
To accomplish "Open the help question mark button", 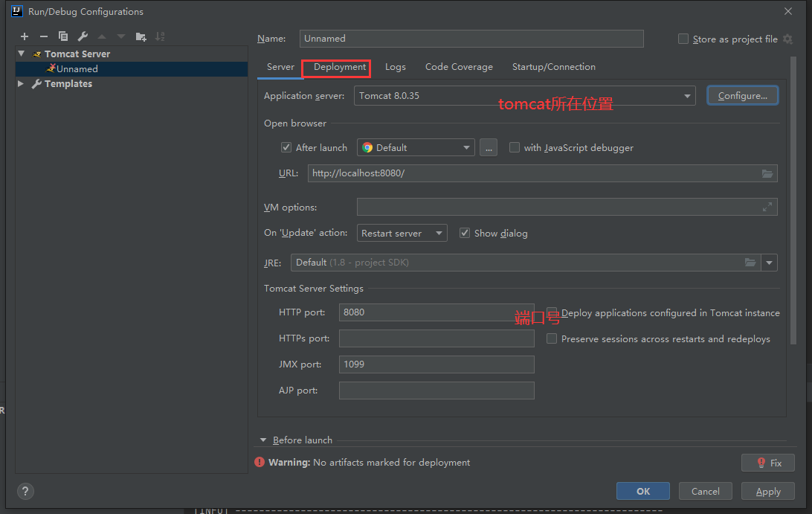I will [25, 491].
